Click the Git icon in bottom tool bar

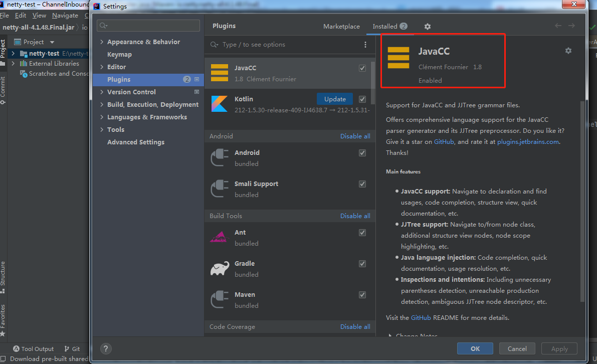pyautogui.click(x=67, y=349)
